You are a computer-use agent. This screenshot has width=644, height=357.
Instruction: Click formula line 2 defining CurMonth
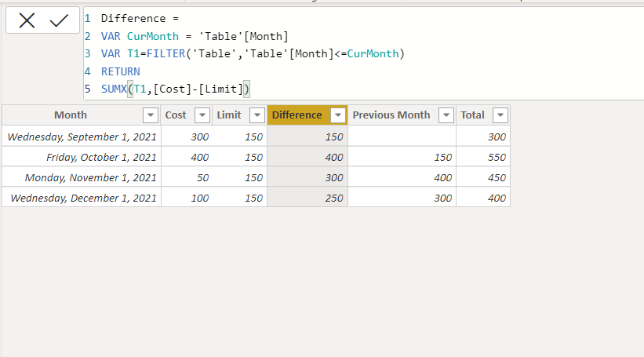(195, 36)
